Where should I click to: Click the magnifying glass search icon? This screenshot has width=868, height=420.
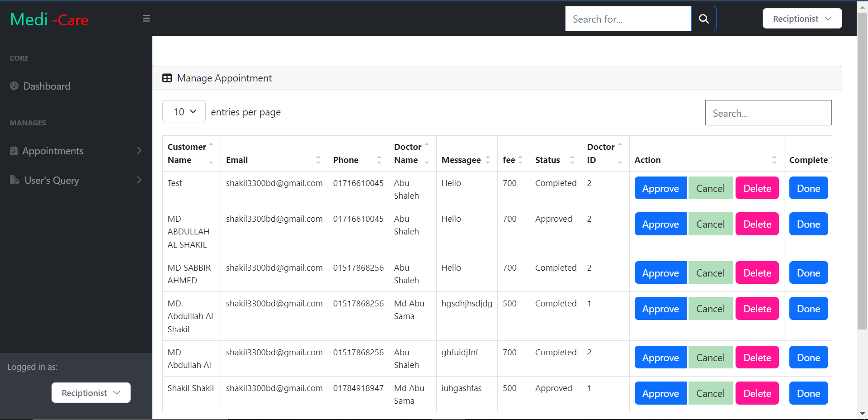pos(703,19)
